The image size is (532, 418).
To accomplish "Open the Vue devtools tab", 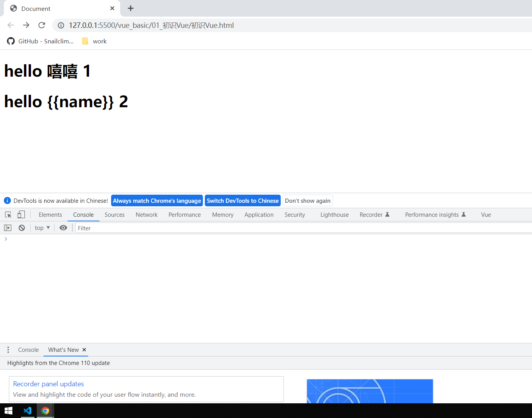I will point(486,215).
